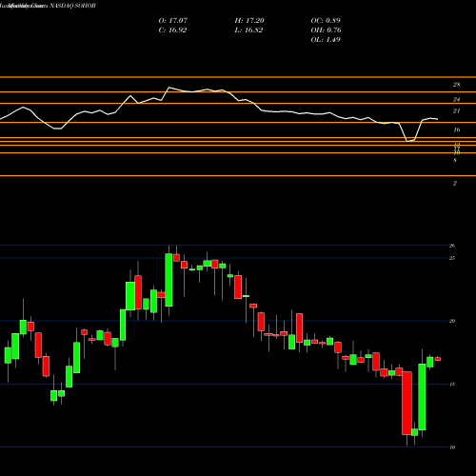The width and height of the screenshot is (476, 476).
Task: Select the OH: 0.76 reading
Action: tap(326, 30)
